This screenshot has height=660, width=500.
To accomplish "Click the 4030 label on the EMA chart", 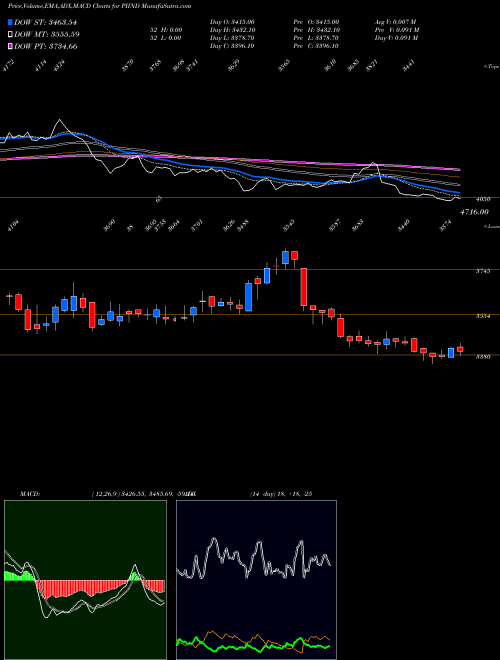I will coord(485,201).
